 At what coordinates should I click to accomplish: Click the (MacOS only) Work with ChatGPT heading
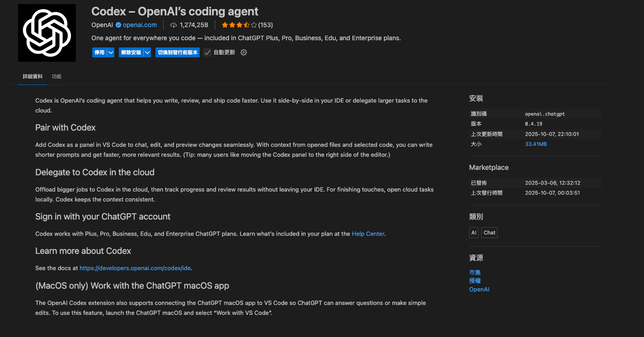(132, 286)
